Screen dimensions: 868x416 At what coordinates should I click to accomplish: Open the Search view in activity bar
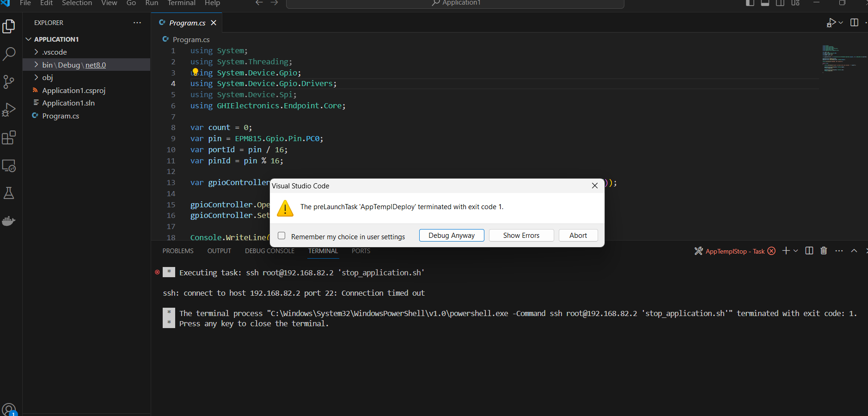coord(9,54)
